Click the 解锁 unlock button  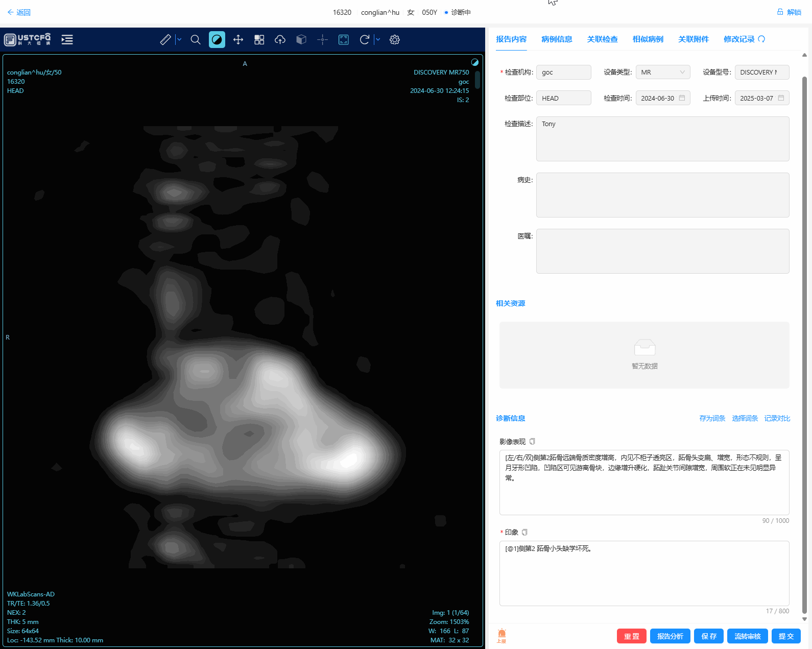tap(789, 12)
